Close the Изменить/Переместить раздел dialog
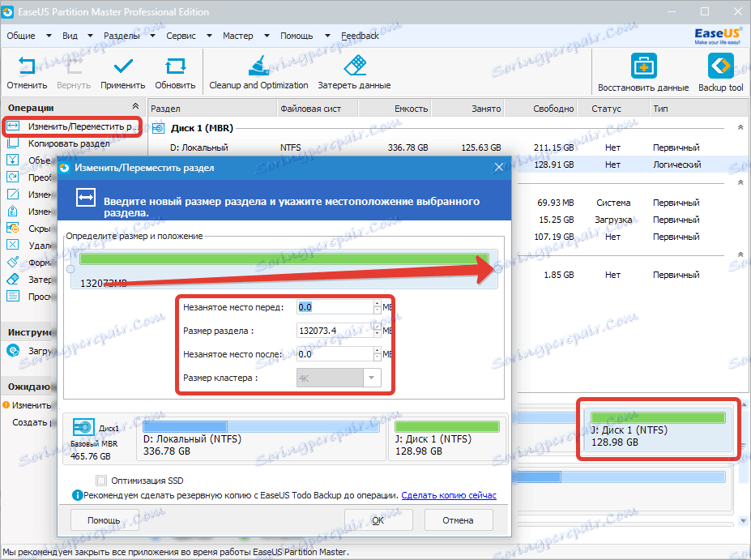 498,167
